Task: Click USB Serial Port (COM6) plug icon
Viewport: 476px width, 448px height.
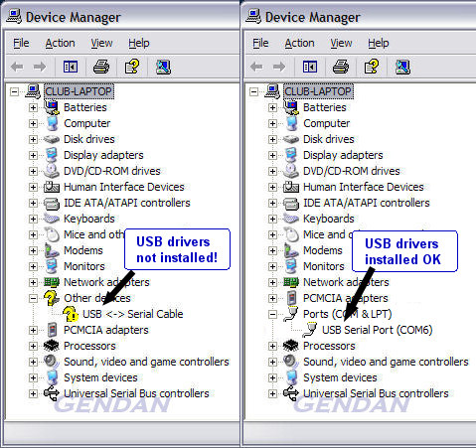Action: [x=310, y=330]
